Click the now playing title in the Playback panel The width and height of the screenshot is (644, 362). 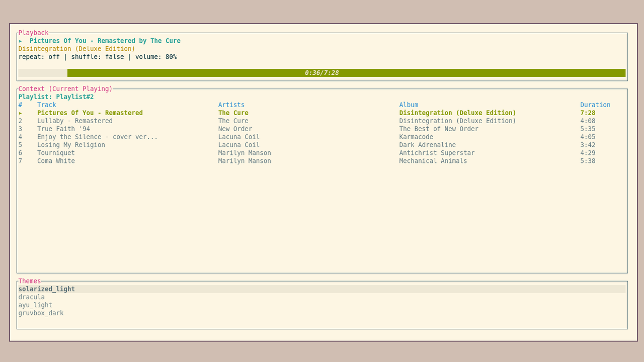pos(105,41)
